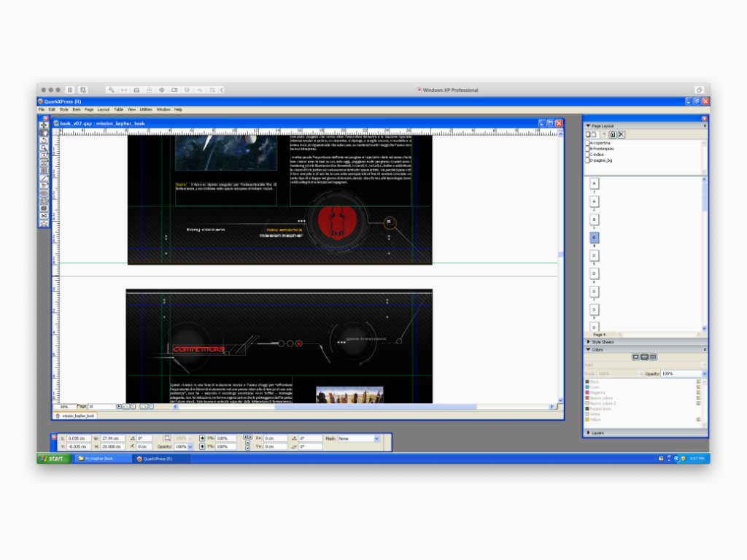Screen dimensions: 747x560
Task: Click the VM settings wrench icon
Action: coord(111,90)
